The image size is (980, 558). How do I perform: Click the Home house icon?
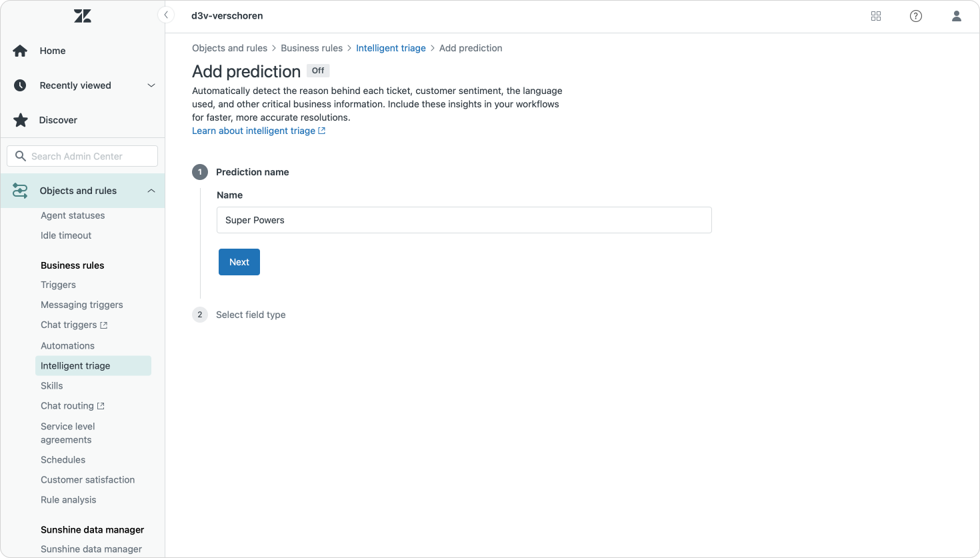pyautogui.click(x=20, y=51)
